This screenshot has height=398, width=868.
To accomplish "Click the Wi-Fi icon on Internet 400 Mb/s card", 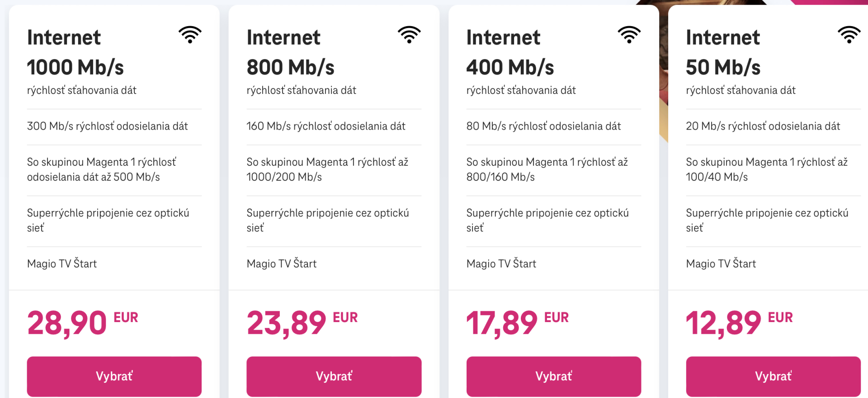I will pos(629,34).
